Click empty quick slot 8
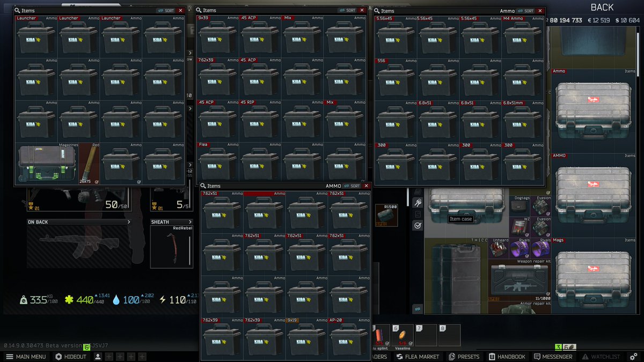 pos(449,335)
